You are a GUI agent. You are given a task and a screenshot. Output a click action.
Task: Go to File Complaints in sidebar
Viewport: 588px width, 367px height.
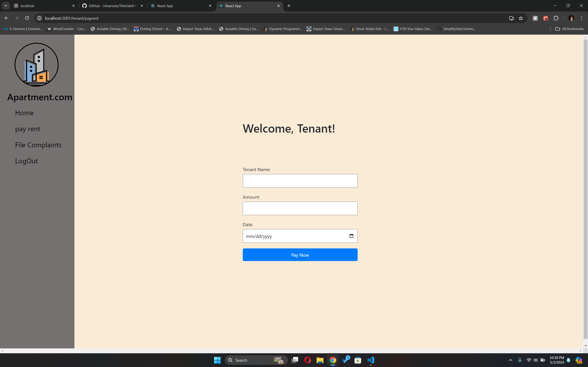[x=38, y=145]
